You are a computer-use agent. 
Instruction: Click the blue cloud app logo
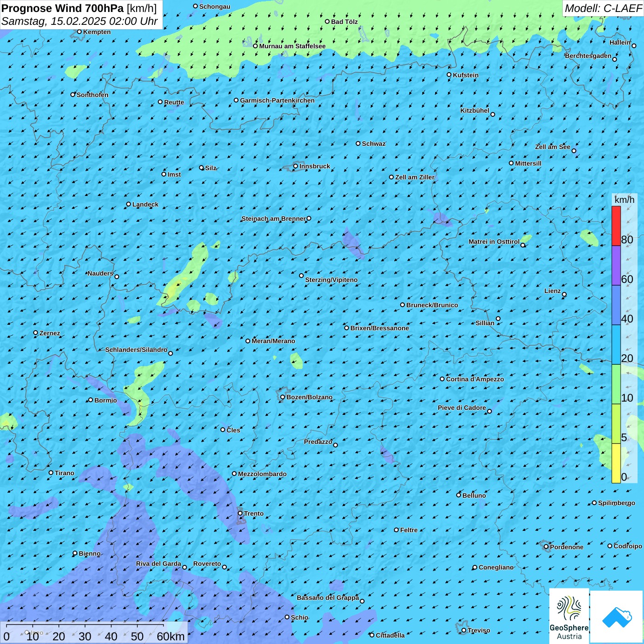[x=617, y=617]
